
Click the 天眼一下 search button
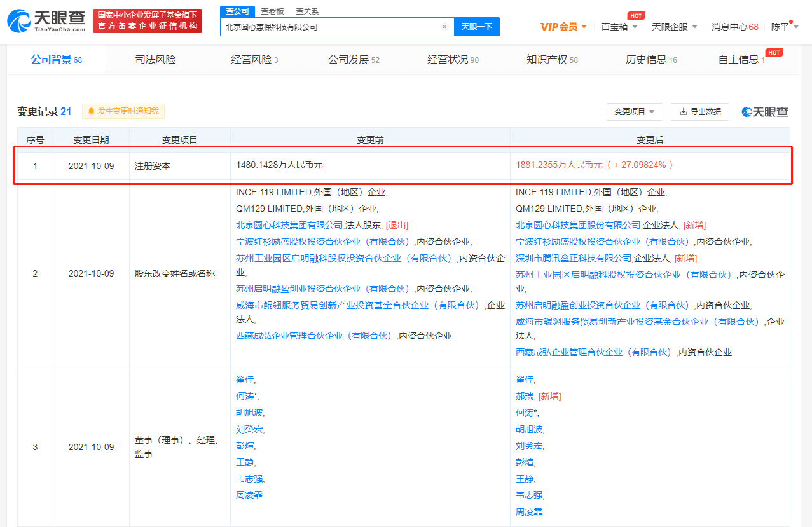coord(476,27)
